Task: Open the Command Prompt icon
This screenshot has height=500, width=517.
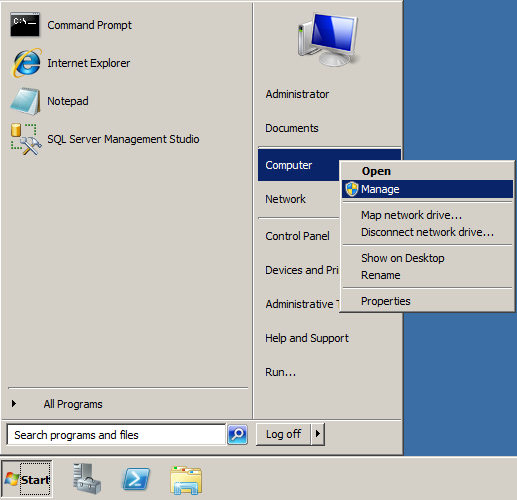Action: coord(25,25)
